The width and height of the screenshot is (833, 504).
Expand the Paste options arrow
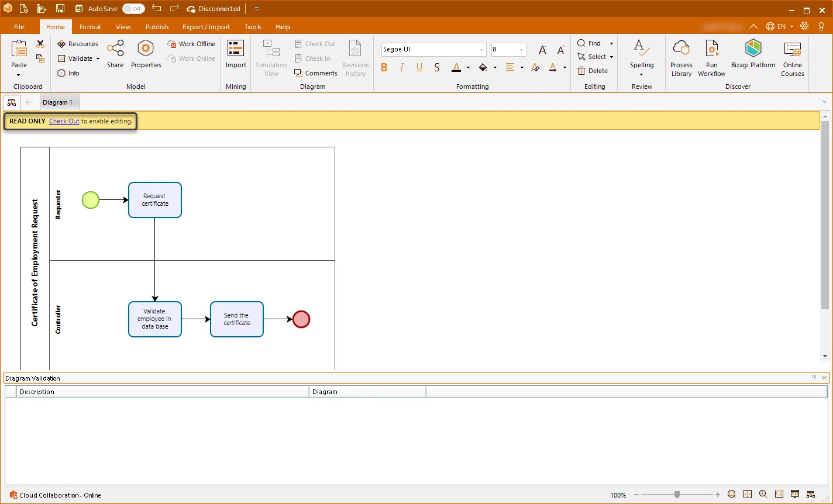pyautogui.click(x=19, y=75)
